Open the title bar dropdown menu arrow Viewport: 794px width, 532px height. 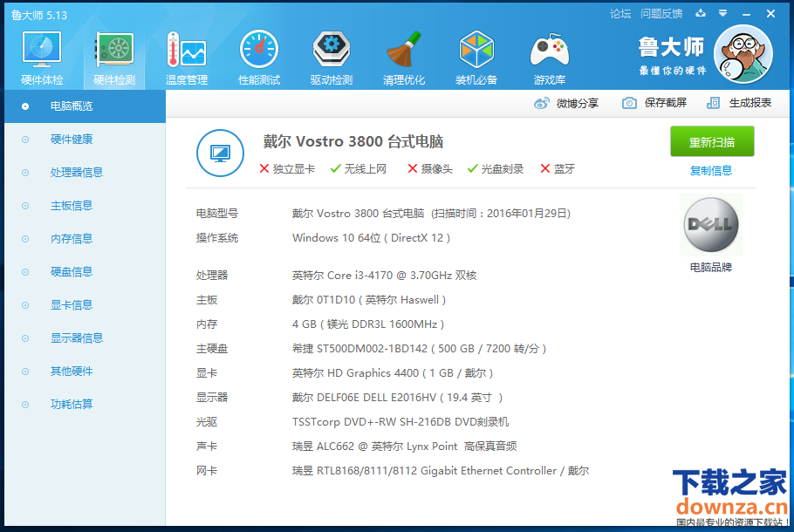(x=723, y=13)
